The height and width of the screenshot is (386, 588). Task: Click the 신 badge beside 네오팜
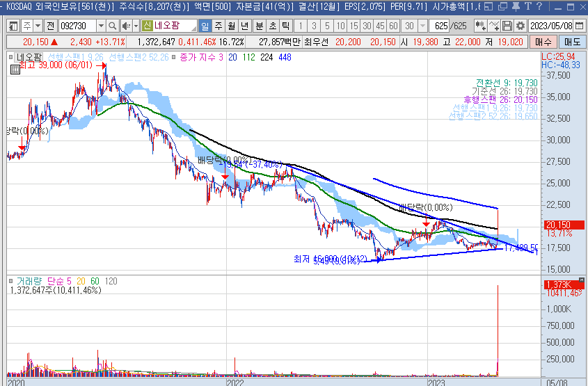pyautogui.click(x=147, y=26)
